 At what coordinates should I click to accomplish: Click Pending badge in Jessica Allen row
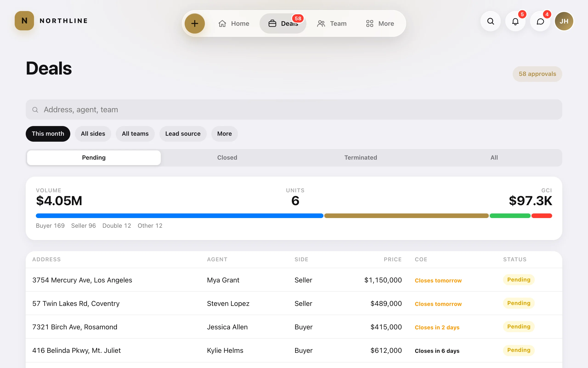tap(518, 326)
